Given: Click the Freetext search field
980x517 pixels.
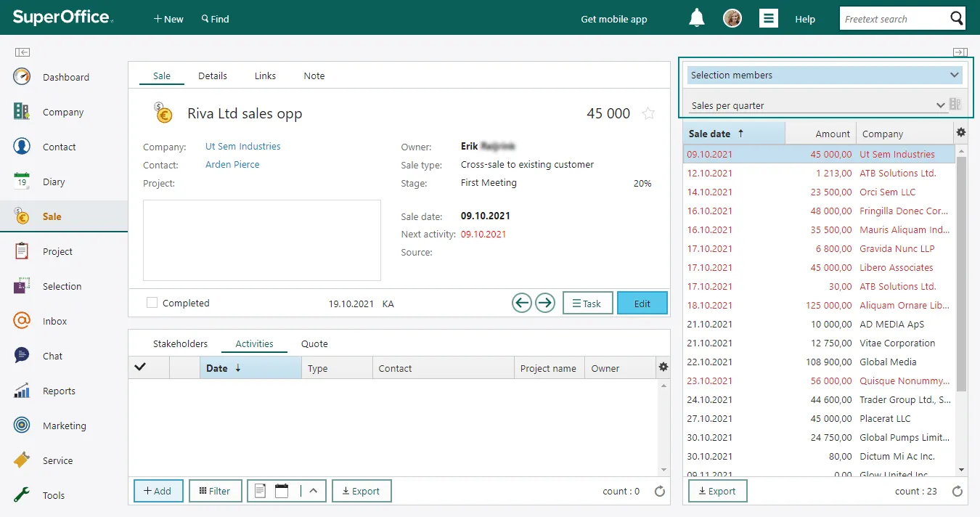Looking at the screenshot, I should [893, 19].
